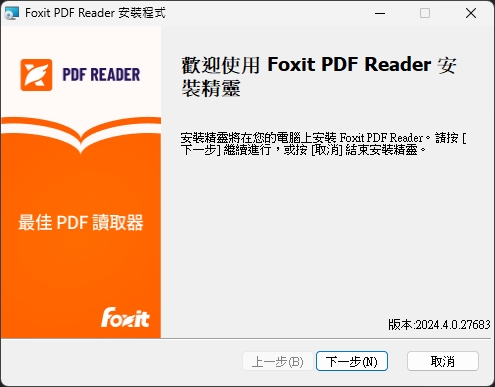495x387 pixels.
Task: Click the open-book curve graphic
Action: pyautogui.click(x=81, y=133)
